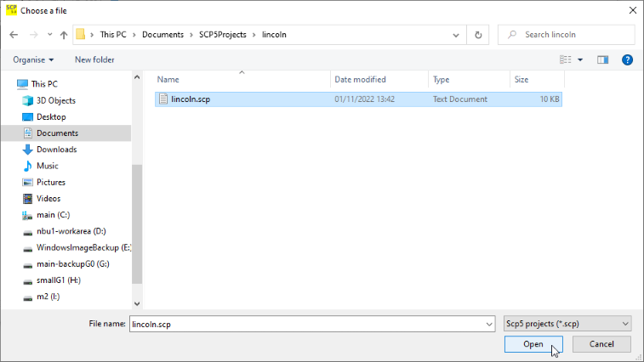Toggle the preview pane icon
This screenshot has height=362, width=644.
[603, 59]
